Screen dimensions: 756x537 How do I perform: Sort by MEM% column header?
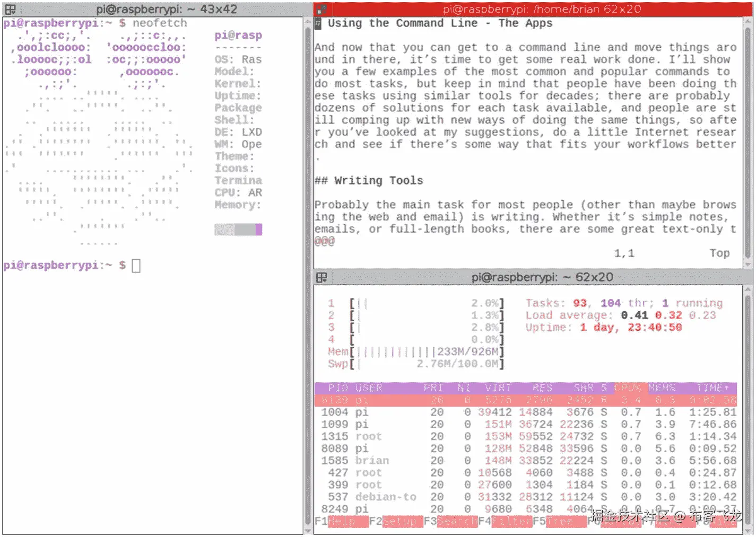coord(662,388)
